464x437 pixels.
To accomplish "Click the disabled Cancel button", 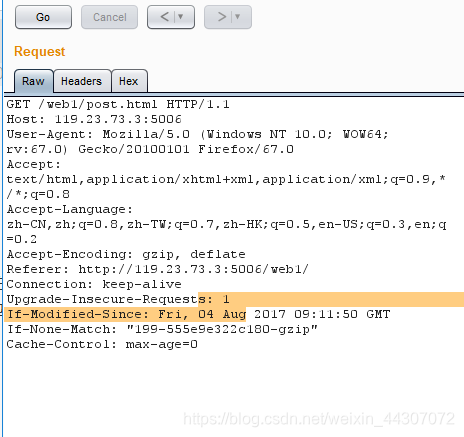I will click(x=109, y=17).
